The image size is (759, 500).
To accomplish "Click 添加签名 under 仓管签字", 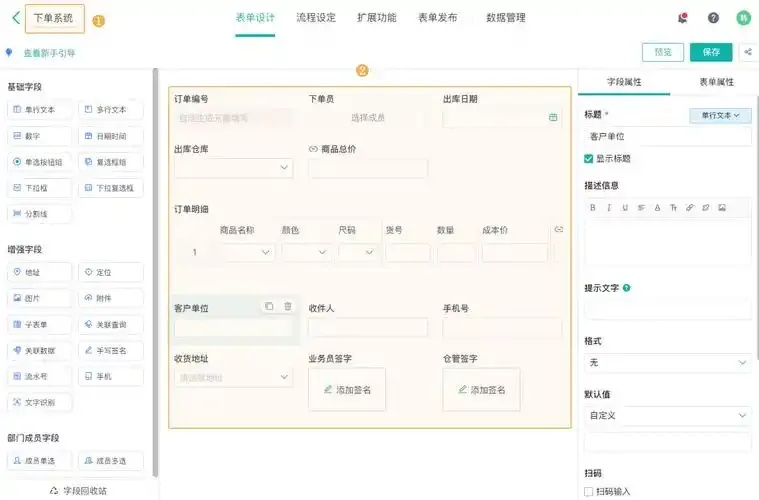I will 482,390.
